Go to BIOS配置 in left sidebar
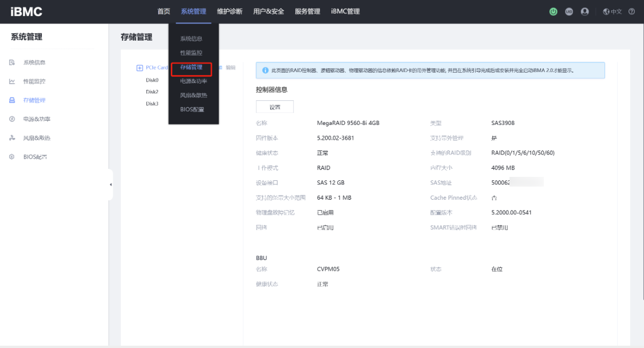Image resolution: width=644 pixels, height=348 pixels. point(35,157)
